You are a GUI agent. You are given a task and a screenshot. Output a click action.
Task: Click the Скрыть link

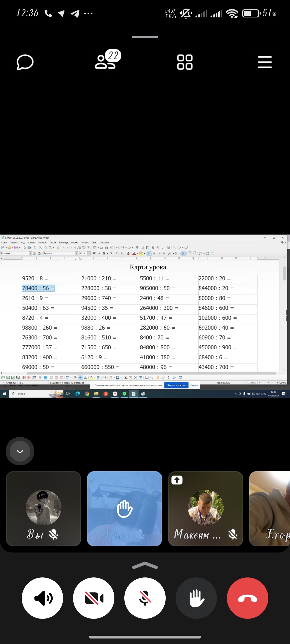point(194,385)
